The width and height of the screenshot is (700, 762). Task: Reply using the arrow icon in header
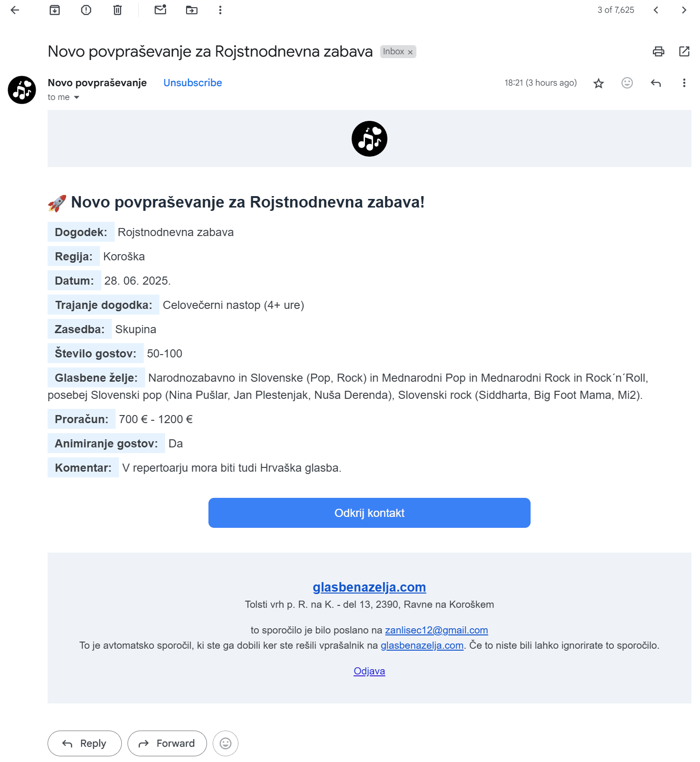tap(656, 83)
